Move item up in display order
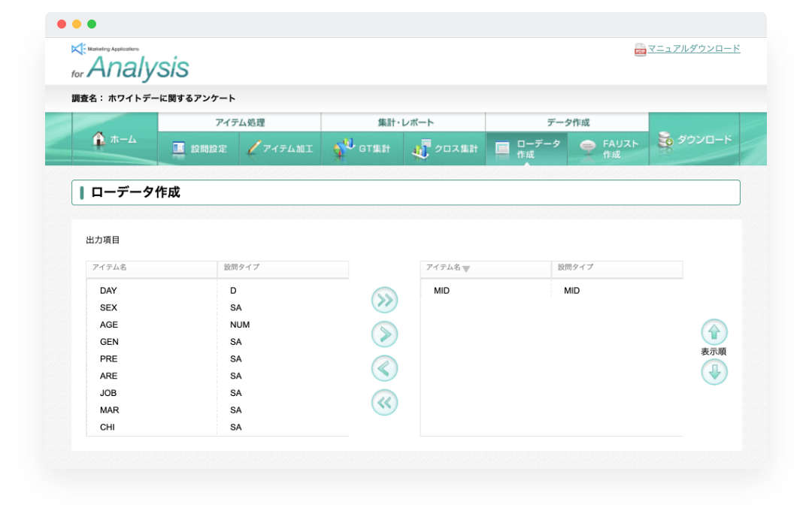The image size is (812, 523). coord(714,332)
